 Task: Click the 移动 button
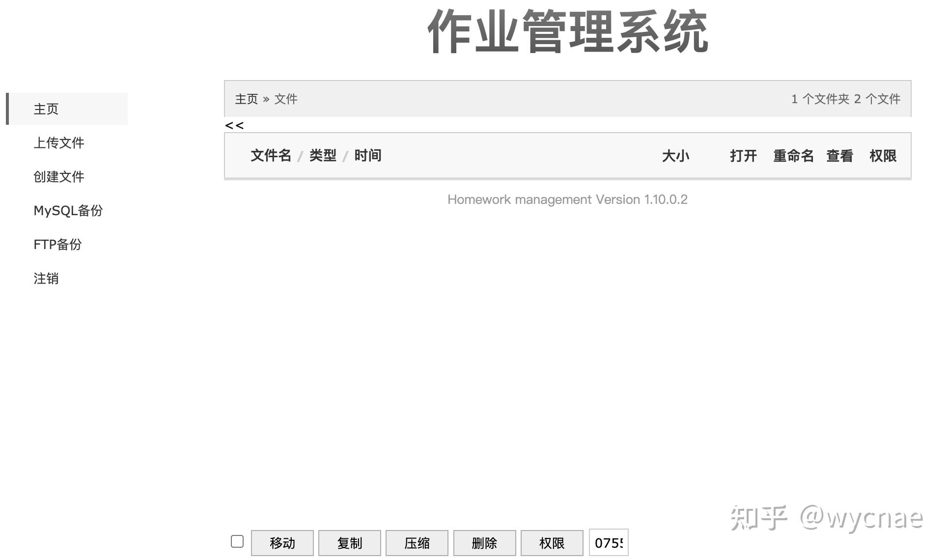(x=282, y=543)
